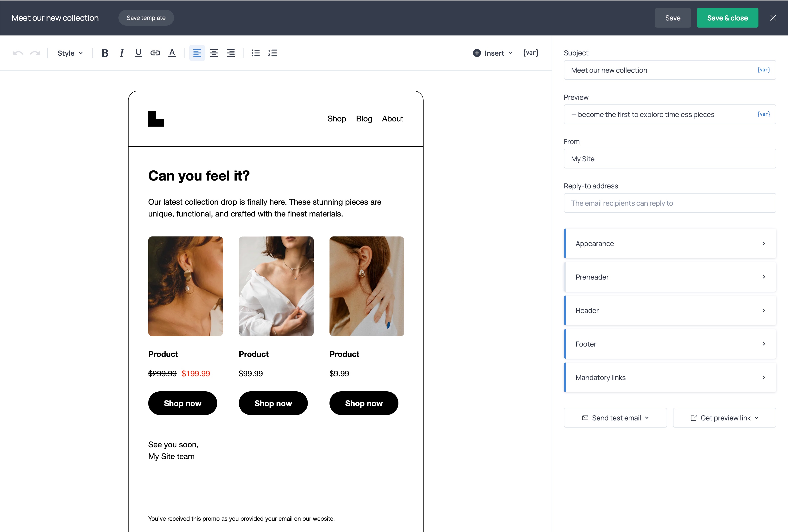Enable right text alignment
Image resolution: width=788 pixels, height=532 pixels.
(x=230, y=53)
